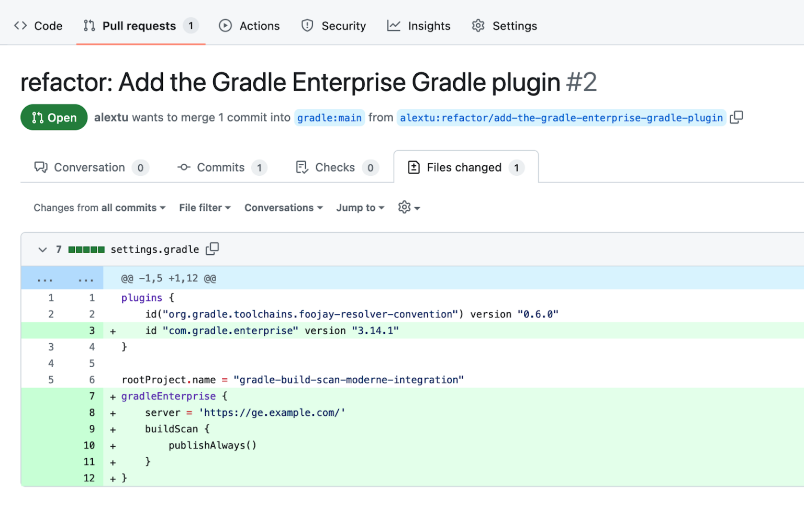This screenshot has width=804, height=532.
Task: Open the File filter dropdown
Action: pos(205,208)
